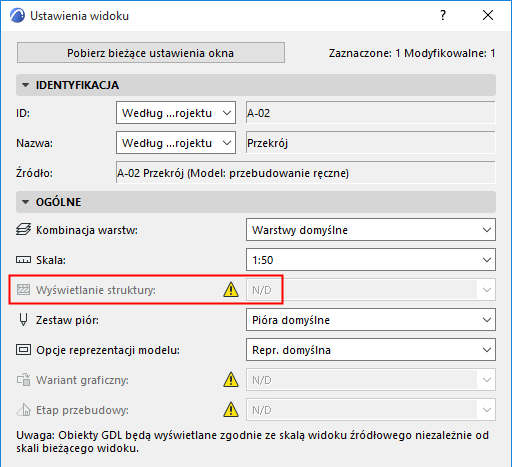The image size is (512, 467).
Task: Open the 1:50 scale dropdown
Action: 371,260
